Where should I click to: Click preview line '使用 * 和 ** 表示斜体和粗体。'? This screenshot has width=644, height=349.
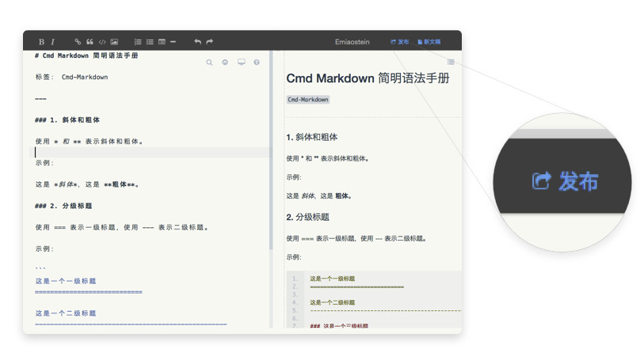[x=327, y=159]
